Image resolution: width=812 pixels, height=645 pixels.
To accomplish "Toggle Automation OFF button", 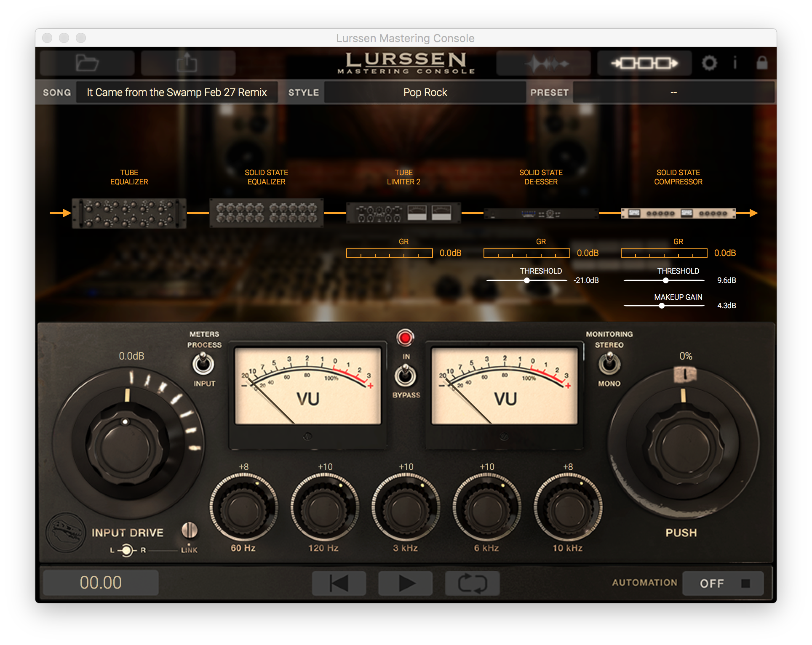I will [723, 583].
